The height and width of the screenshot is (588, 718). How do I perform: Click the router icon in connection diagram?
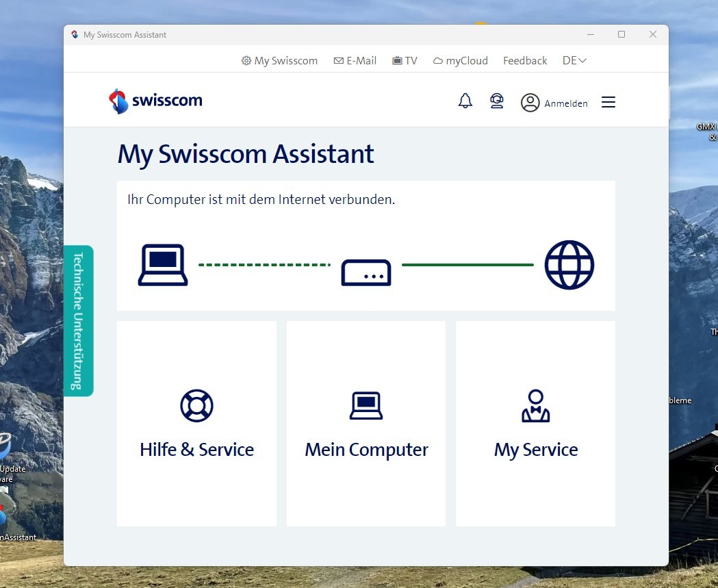[x=366, y=272]
